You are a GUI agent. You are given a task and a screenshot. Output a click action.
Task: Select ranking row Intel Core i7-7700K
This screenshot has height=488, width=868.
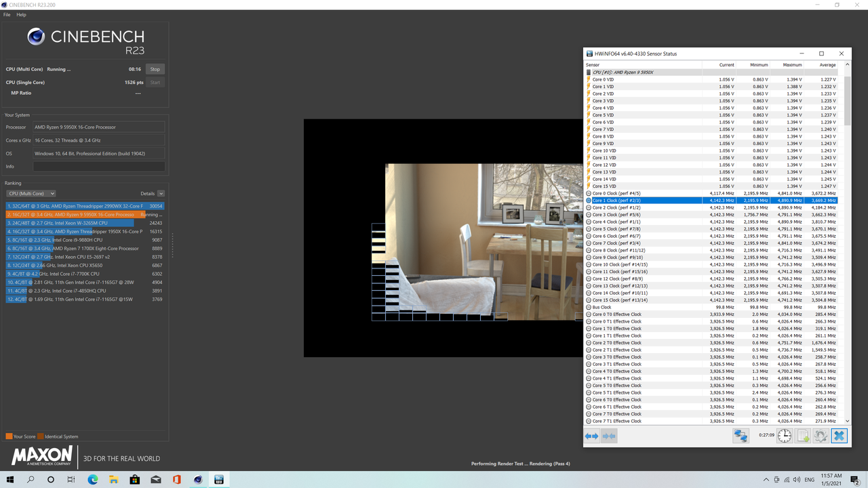click(85, 274)
